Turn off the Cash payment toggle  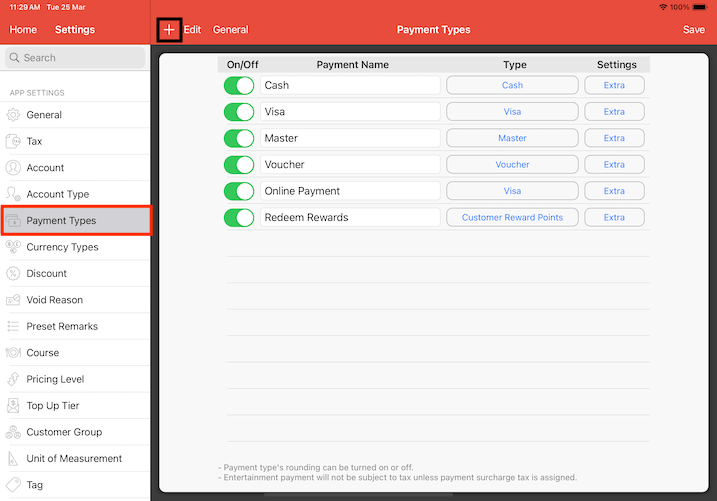(239, 85)
